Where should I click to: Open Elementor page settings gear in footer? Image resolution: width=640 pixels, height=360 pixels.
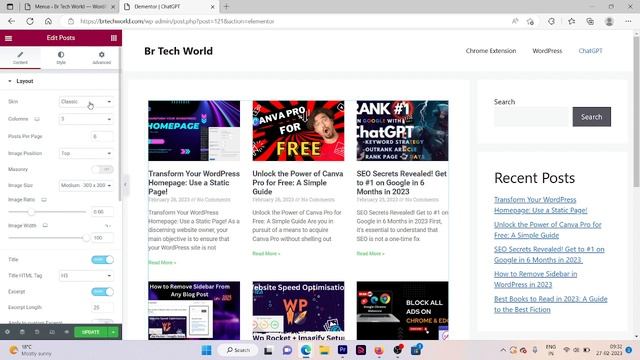pos(7,332)
